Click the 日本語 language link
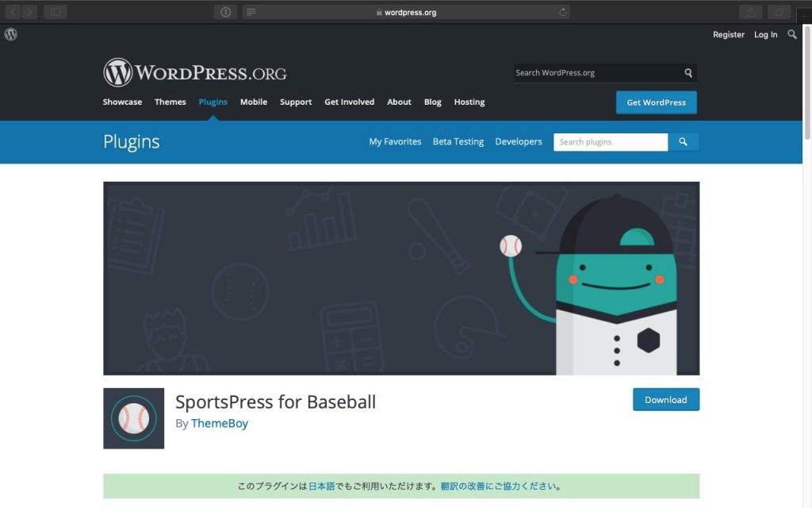Screen dimensions: 812x508 click(x=321, y=486)
